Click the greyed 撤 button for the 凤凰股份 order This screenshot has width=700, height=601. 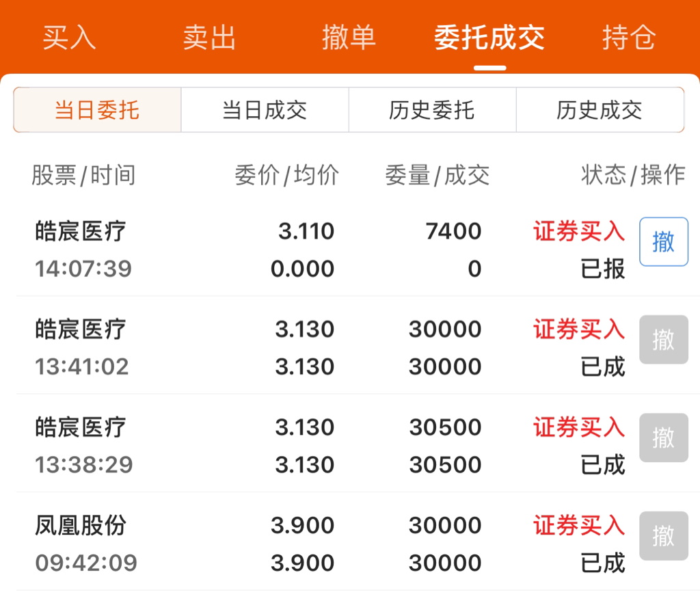663,536
